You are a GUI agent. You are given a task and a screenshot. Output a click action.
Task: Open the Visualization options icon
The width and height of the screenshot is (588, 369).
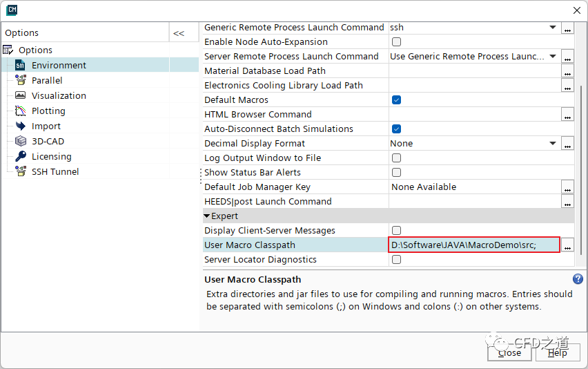(20, 95)
